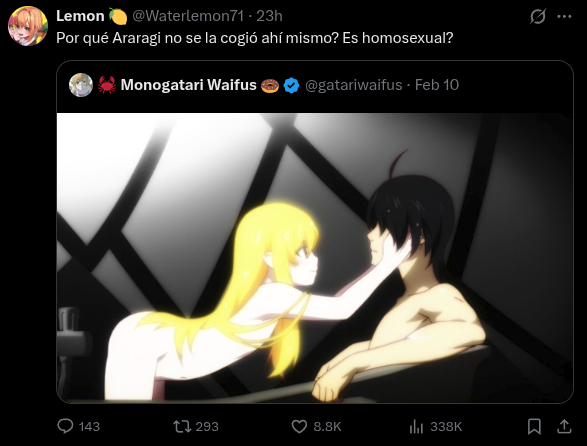Open the three-dot more options menu
This screenshot has height=446, width=587.
(565, 16)
